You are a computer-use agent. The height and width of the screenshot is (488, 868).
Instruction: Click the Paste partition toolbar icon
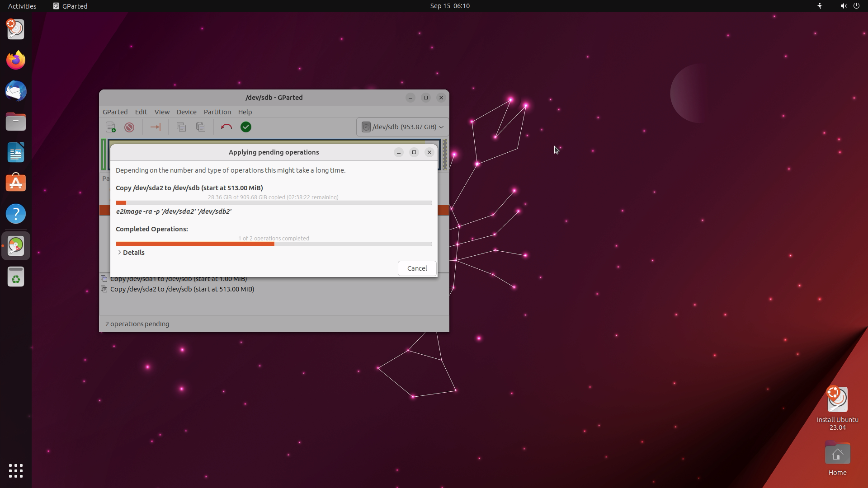pyautogui.click(x=201, y=127)
